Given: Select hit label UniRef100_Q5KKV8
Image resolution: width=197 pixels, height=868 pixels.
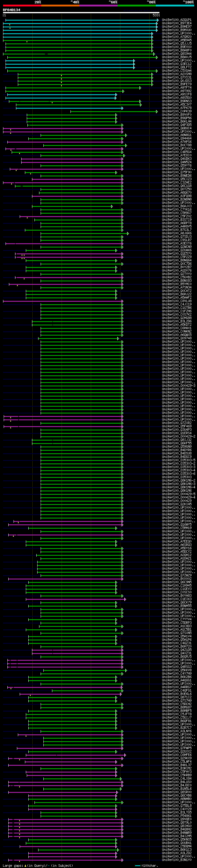Looking at the screenshot, I should point(177,670).
